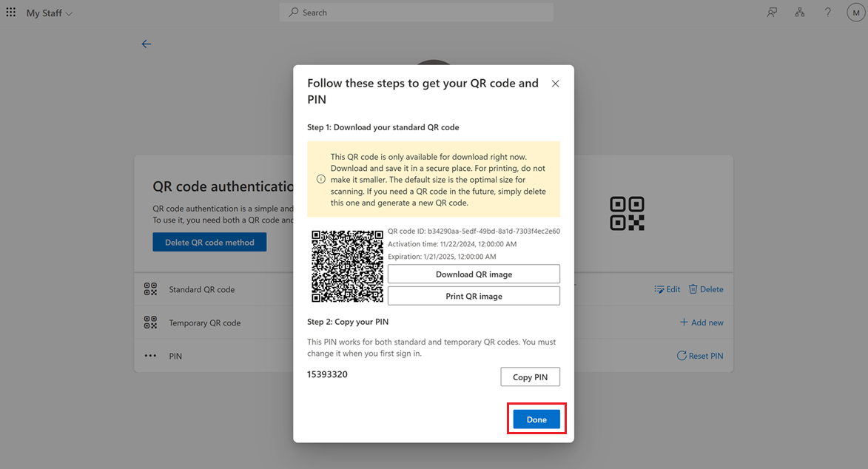This screenshot has width=868, height=469.
Task: Select Add new for Temporary QR code
Action: (x=704, y=323)
